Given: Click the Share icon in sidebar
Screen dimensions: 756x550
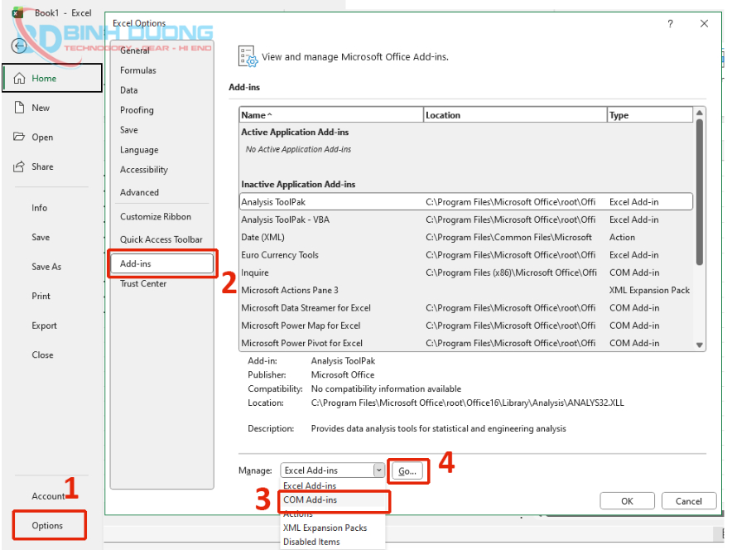Looking at the screenshot, I should 18,166.
